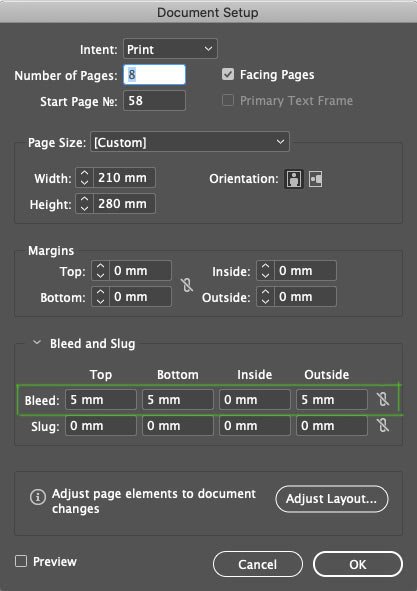Click the Height stepper arrows
Image resolution: width=417 pixels, height=591 pixels.
point(84,204)
